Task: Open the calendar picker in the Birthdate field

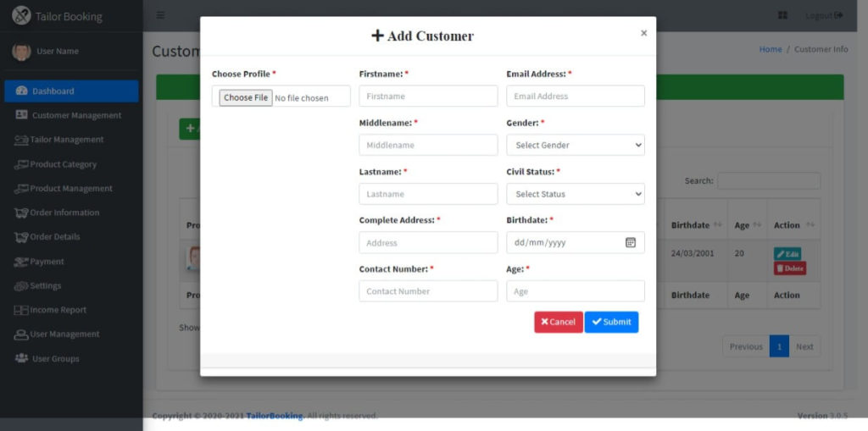Action: [631, 242]
